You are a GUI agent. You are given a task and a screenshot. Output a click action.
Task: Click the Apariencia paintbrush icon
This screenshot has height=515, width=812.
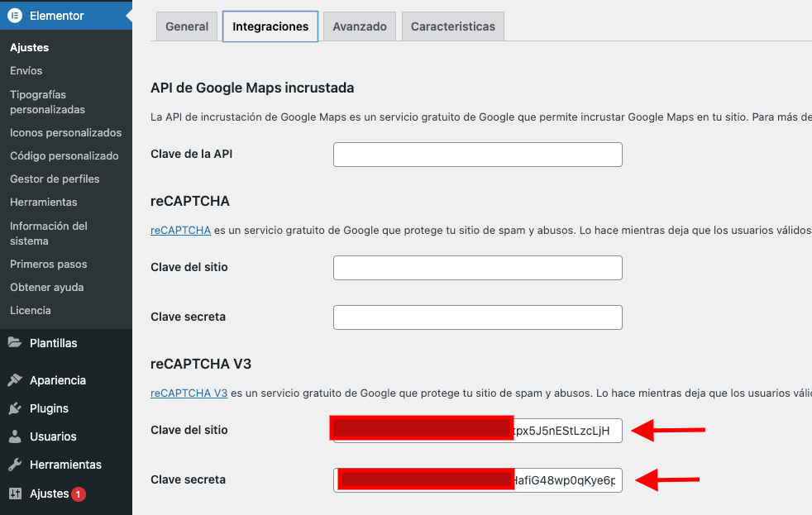click(x=15, y=380)
